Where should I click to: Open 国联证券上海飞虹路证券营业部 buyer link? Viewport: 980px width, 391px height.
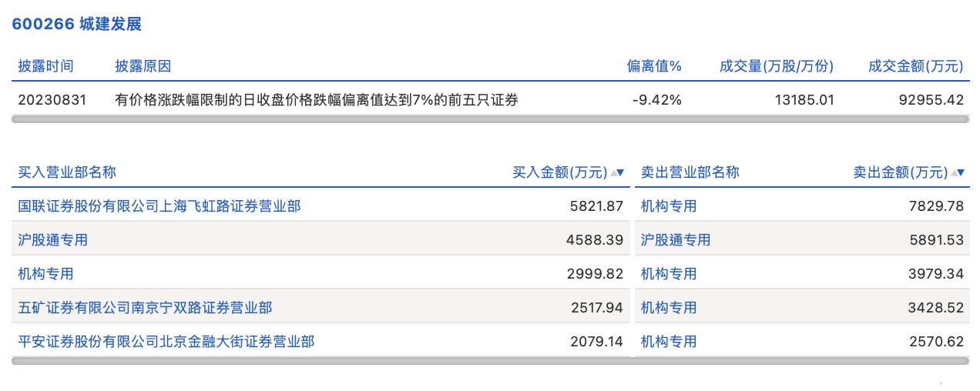point(159,206)
